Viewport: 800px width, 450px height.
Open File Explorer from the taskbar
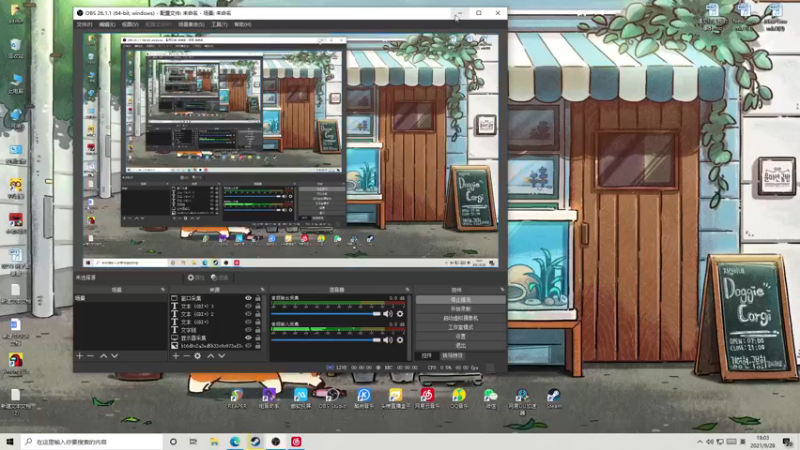214,442
